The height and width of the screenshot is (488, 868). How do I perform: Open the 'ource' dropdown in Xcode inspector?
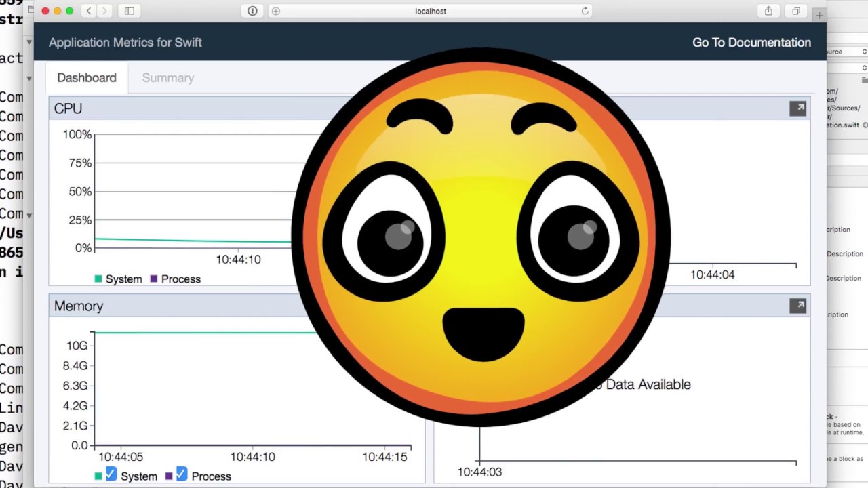click(847, 52)
